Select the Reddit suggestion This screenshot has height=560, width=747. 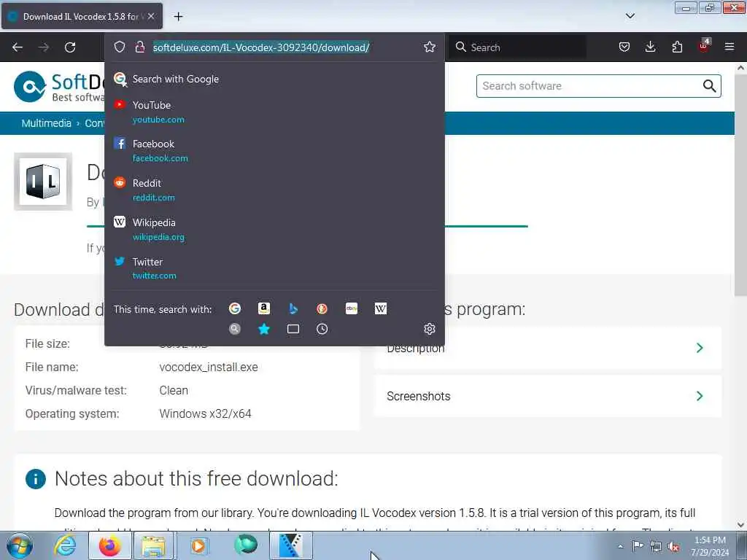click(x=274, y=190)
